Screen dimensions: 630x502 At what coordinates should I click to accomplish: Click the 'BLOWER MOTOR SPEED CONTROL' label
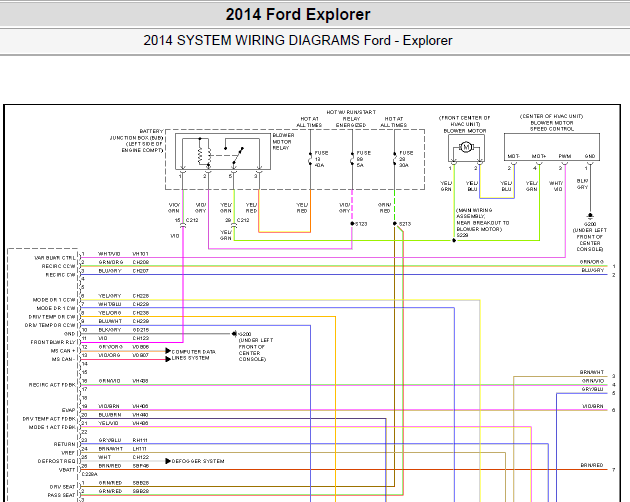pos(552,126)
